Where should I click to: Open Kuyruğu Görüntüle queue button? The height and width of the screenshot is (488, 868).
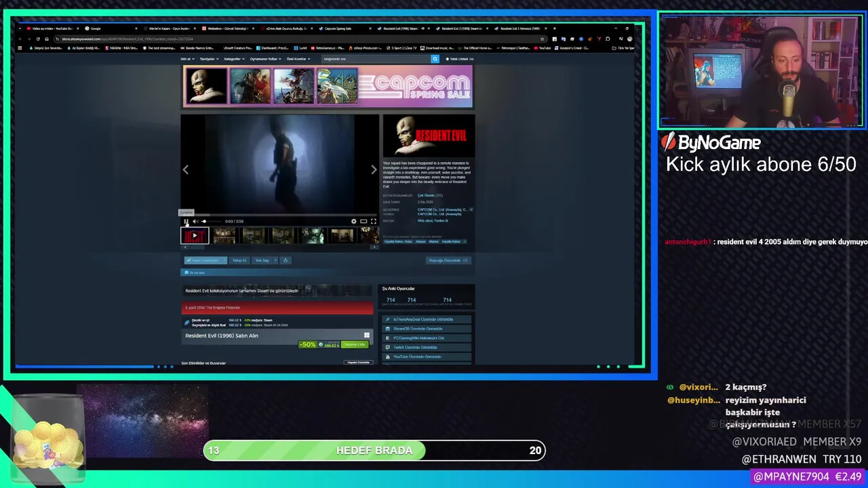click(x=448, y=260)
